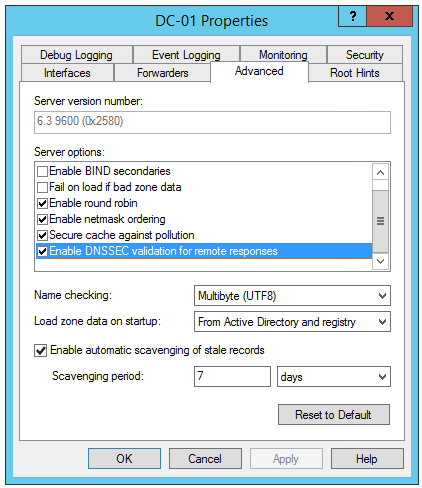Click the Cancel button
Screen dimensions: 422x488
[x=205, y=459]
